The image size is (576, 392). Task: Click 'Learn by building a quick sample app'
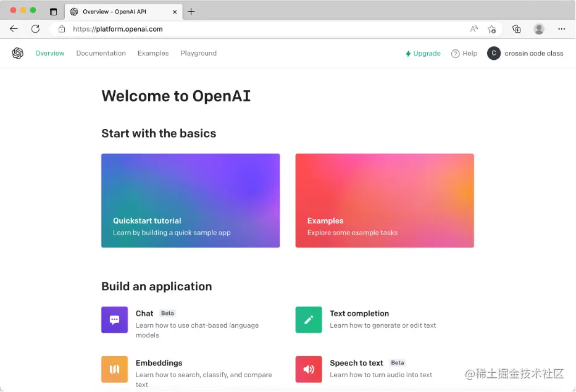coord(172,233)
